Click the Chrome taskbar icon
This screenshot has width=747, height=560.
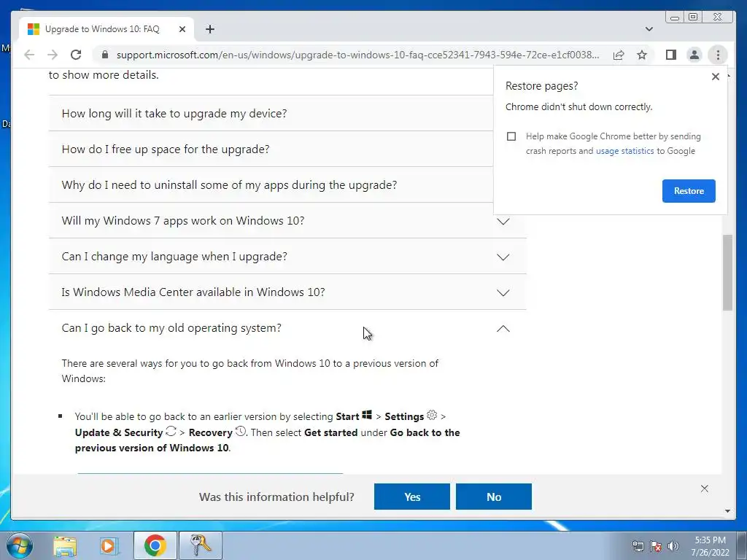click(x=155, y=545)
